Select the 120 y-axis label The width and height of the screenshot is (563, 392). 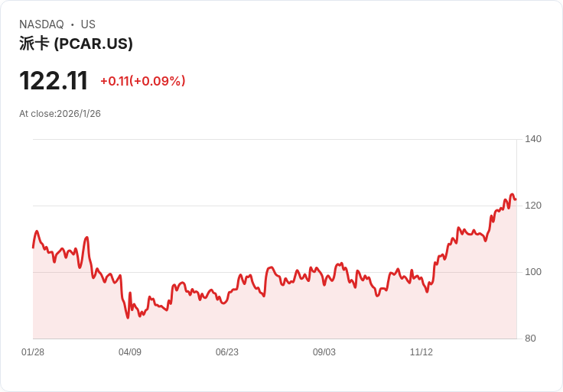(533, 206)
